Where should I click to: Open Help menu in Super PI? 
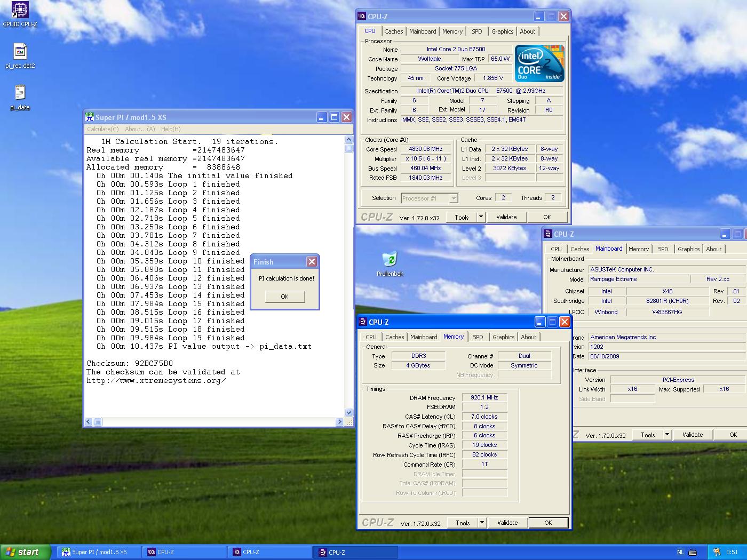coord(171,129)
